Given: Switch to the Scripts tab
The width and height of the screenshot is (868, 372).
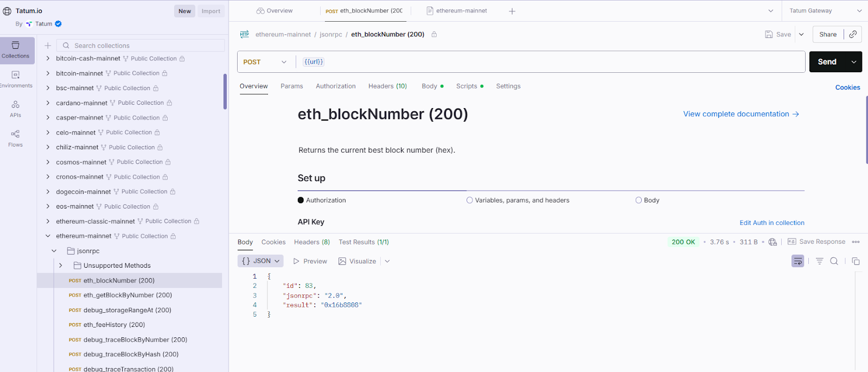Looking at the screenshot, I should [470, 86].
